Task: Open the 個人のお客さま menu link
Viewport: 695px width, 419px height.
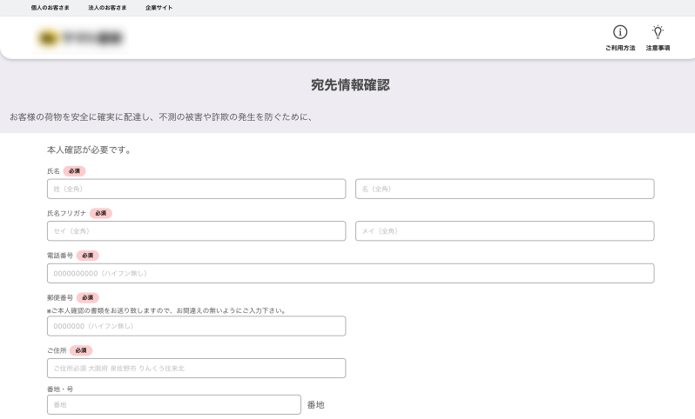Action: 50,8
